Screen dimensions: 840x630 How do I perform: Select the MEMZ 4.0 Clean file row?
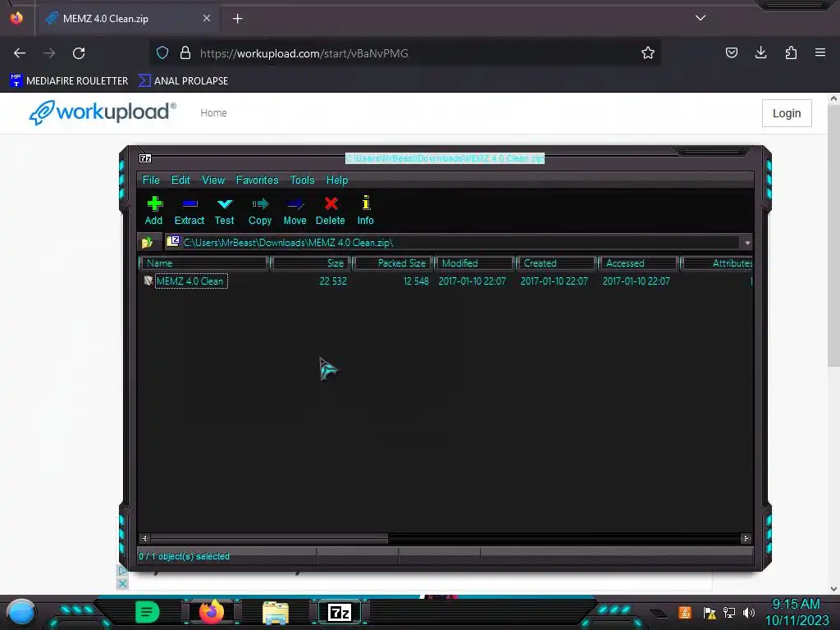[x=445, y=281]
